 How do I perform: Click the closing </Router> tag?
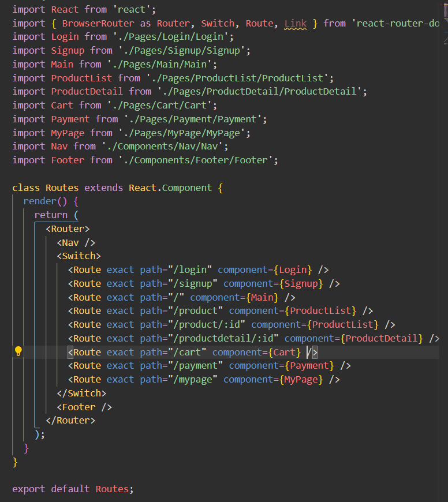coord(70,421)
